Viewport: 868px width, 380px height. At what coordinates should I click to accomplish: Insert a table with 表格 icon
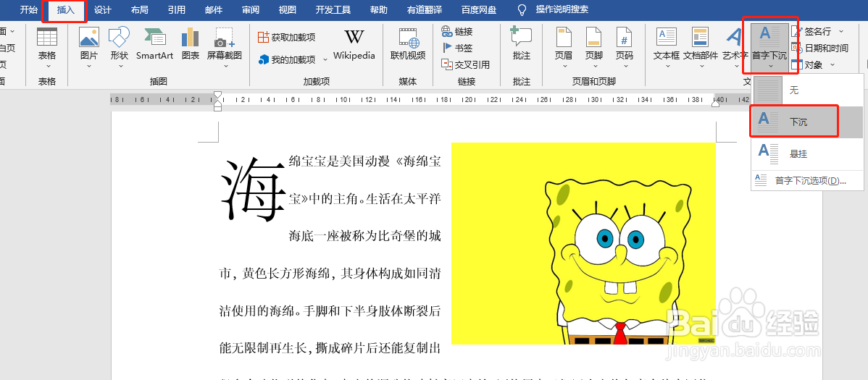[47, 38]
